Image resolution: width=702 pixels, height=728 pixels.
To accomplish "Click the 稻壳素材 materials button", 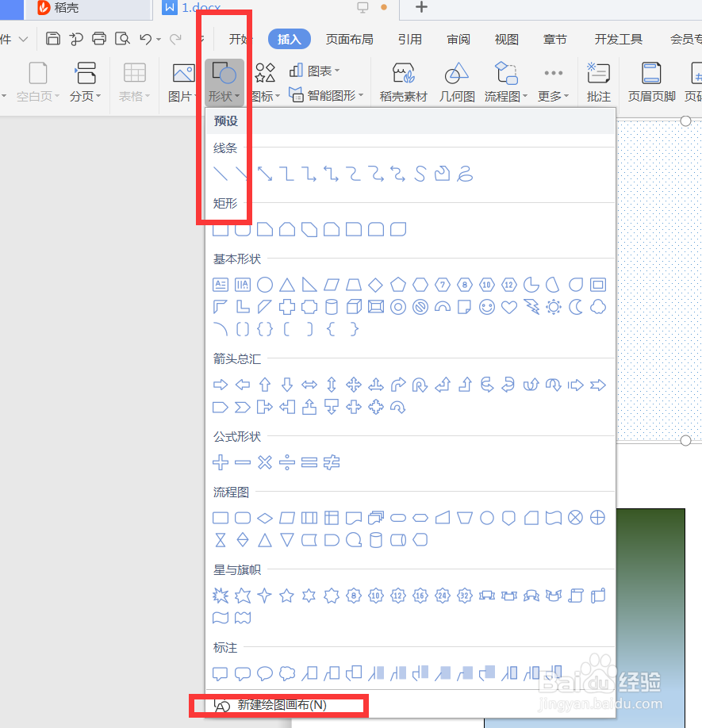I will tap(403, 82).
